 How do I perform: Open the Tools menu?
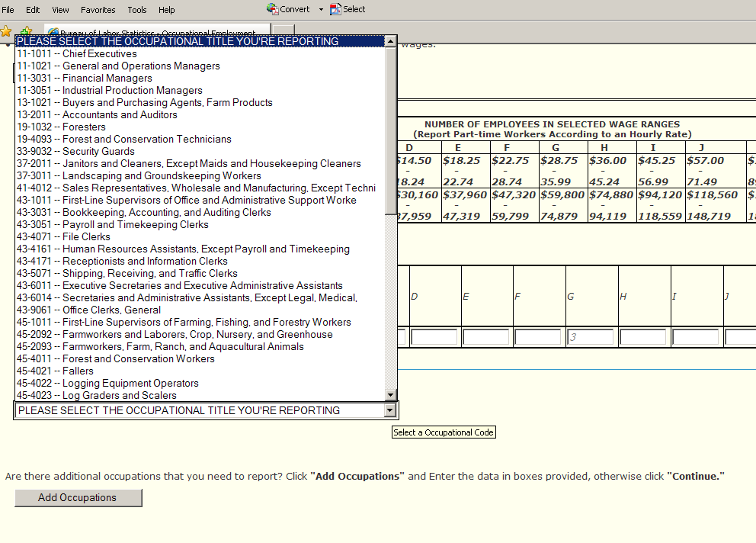pos(137,10)
